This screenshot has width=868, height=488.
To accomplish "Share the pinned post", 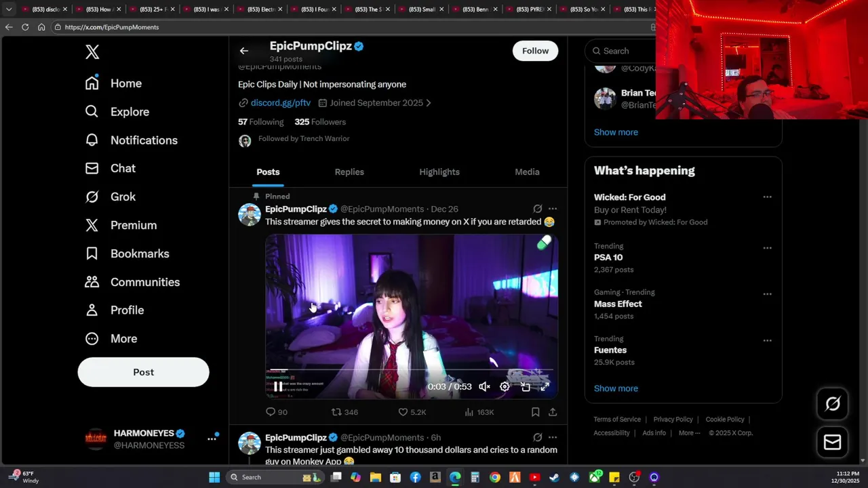I will [553, 412].
